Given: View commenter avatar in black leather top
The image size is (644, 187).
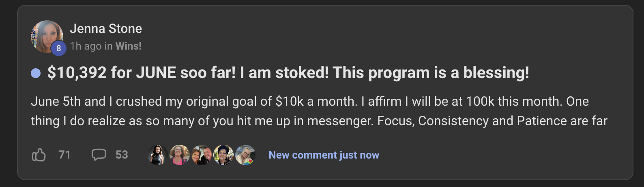Looking at the screenshot, I should pyautogui.click(x=158, y=155).
